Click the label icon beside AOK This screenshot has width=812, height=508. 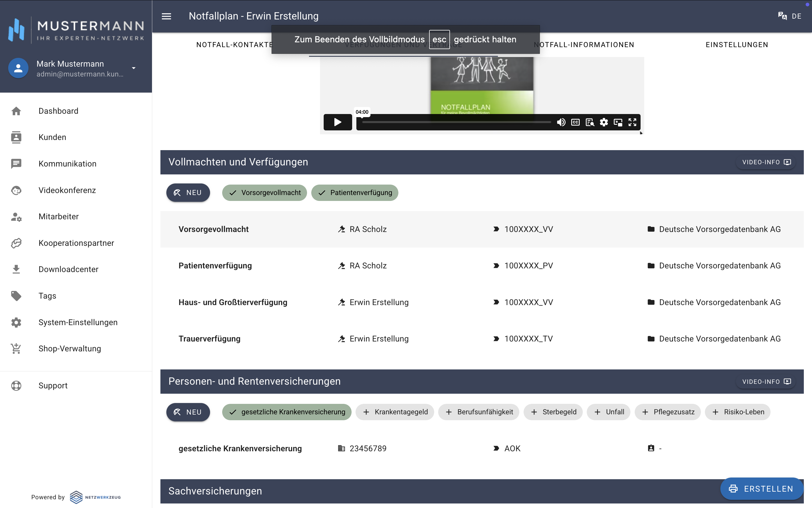click(x=496, y=448)
